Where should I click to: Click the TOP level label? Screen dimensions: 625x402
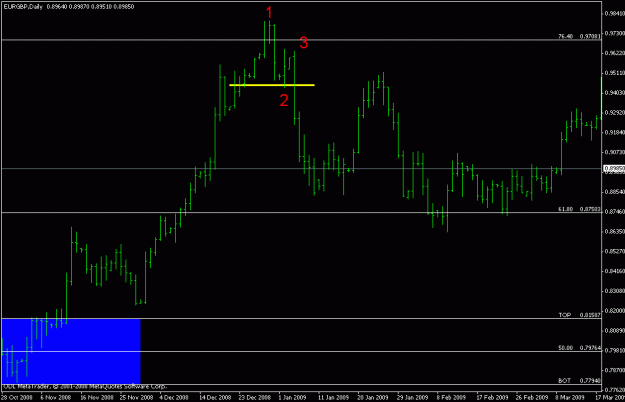(x=564, y=315)
